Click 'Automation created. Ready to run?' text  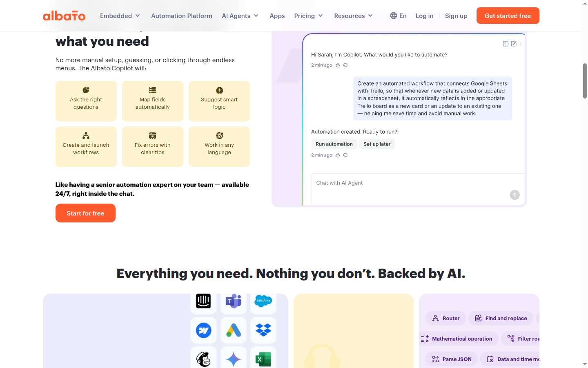click(354, 132)
